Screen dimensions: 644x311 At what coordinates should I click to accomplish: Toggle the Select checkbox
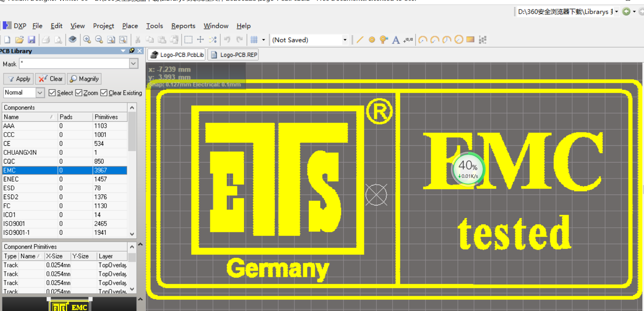coord(52,93)
